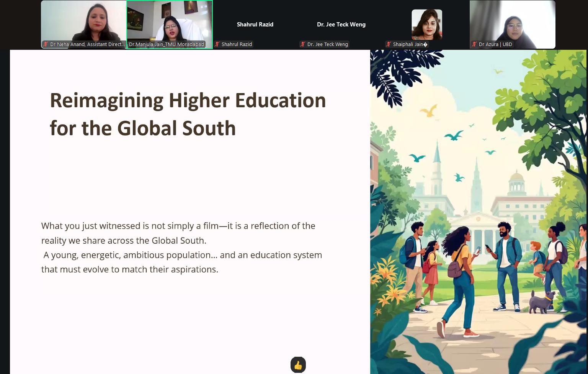Click the large Dr. Jee Teck Weng name tile
Image resolution: width=588 pixels, height=374 pixels.
pyautogui.click(x=341, y=25)
